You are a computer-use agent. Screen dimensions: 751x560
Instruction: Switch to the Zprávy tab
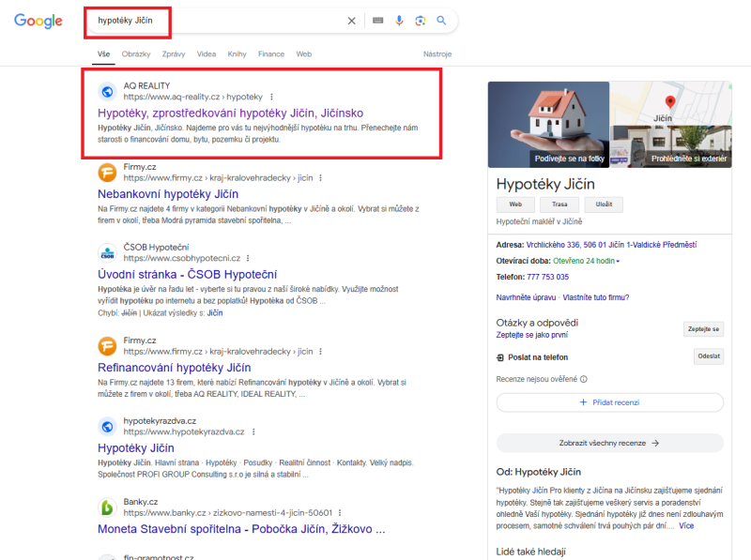tap(174, 54)
